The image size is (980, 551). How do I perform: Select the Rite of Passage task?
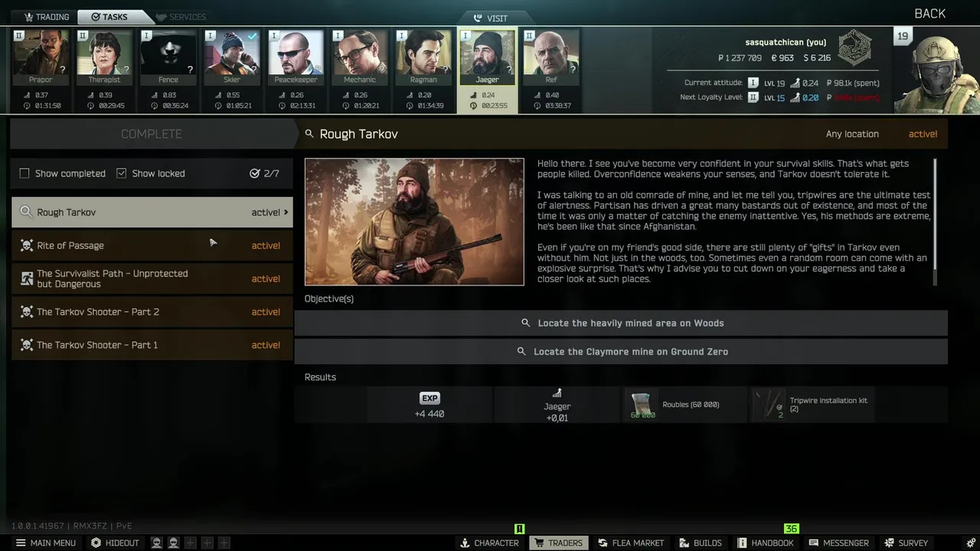[x=152, y=246]
